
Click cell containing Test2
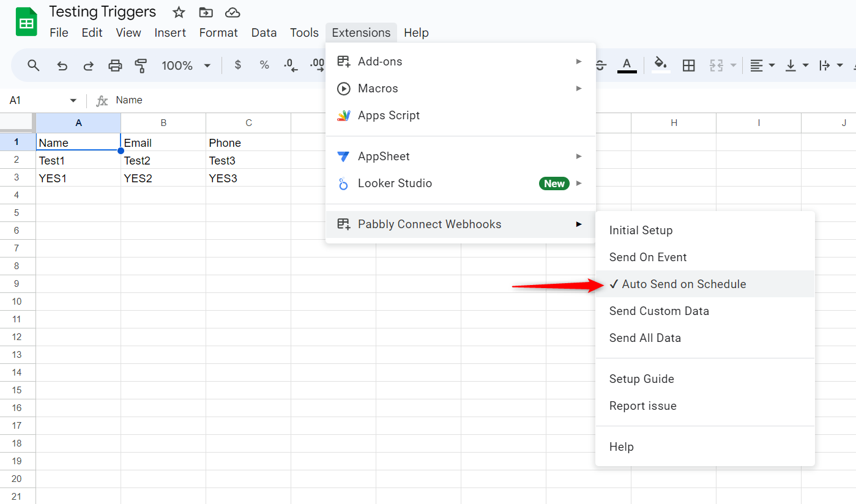coord(163,160)
